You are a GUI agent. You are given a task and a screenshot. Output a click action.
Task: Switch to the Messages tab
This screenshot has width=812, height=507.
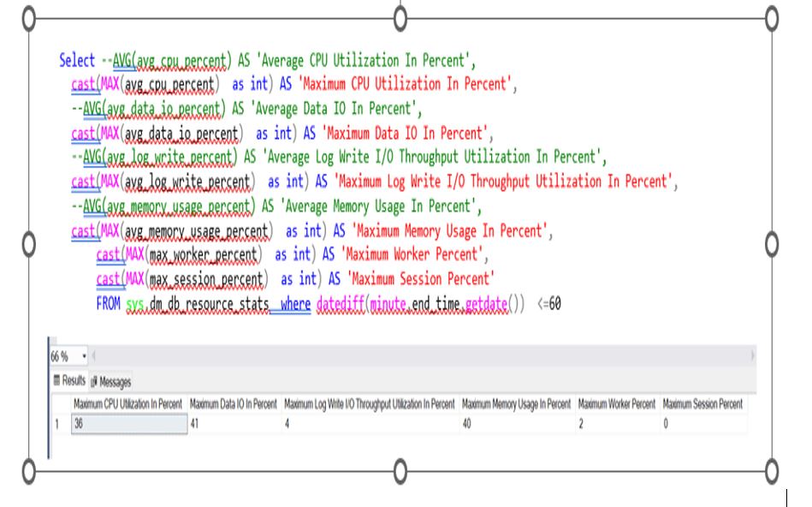coord(111,382)
